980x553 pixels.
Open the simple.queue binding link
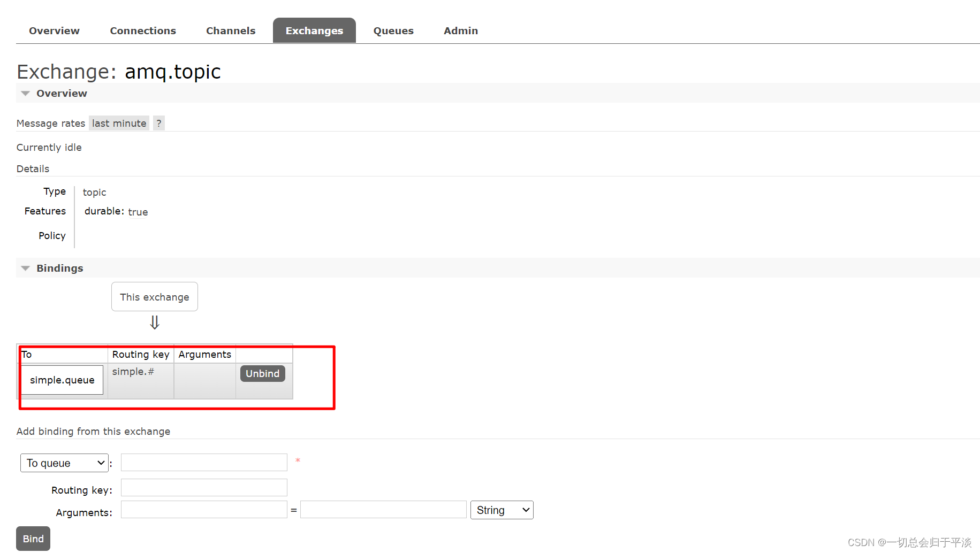(62, 380)
